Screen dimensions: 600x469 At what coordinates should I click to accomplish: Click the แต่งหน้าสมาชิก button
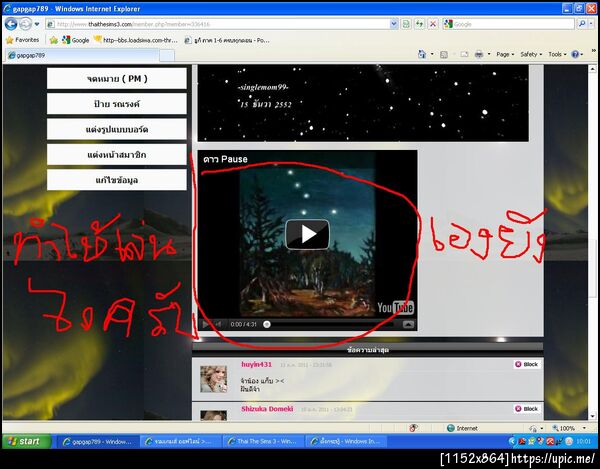(117, 155)
